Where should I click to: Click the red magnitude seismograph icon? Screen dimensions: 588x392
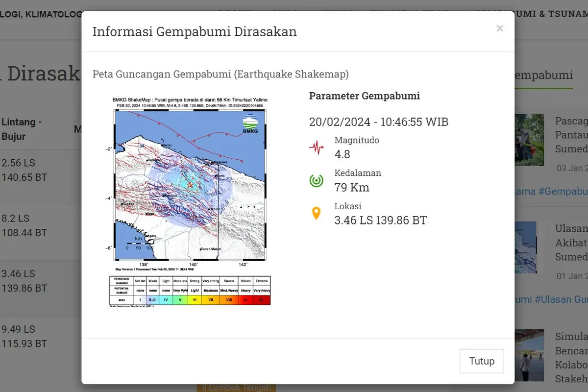click(317, 147)
